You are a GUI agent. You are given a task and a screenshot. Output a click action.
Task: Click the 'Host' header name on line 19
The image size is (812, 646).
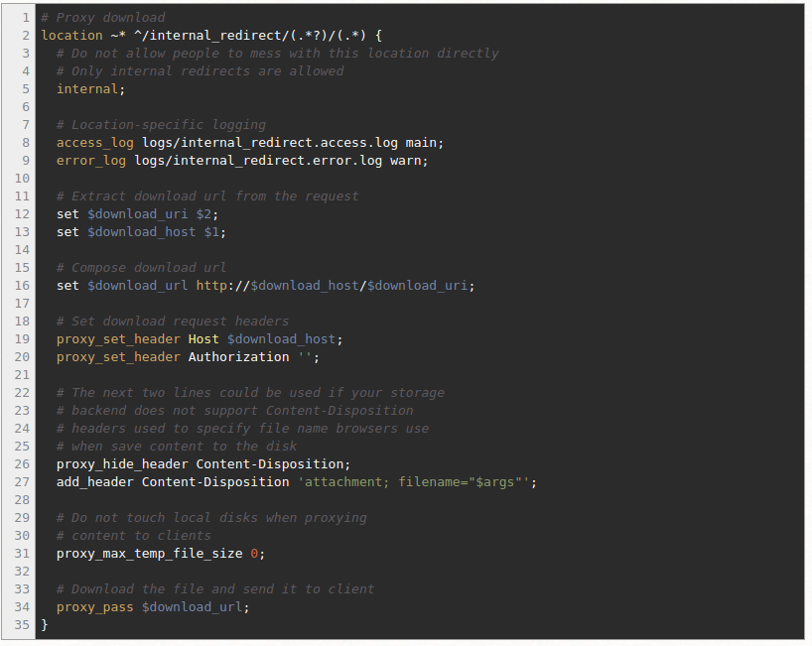(x=203, y=339)
